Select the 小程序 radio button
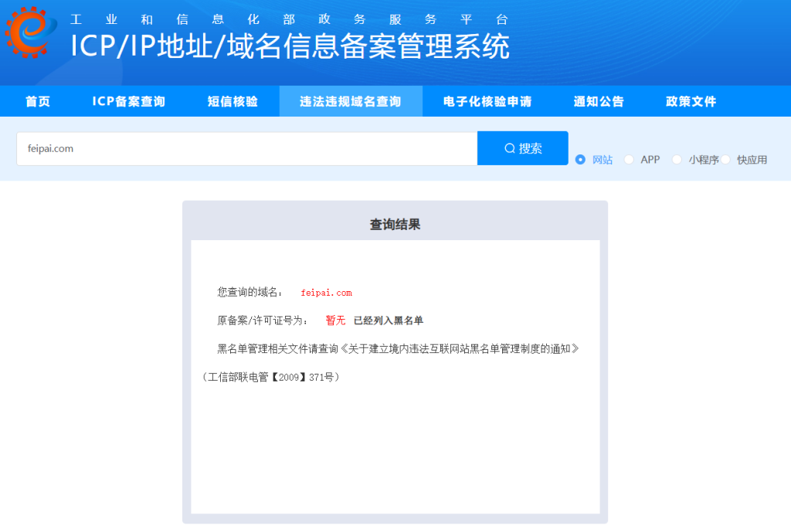Viewport: 791px width, 532px height. pos(677,159)
